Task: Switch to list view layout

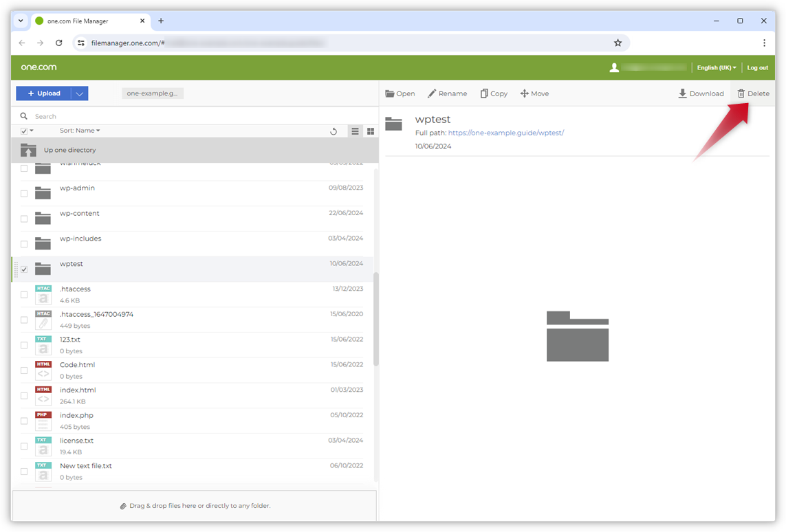Action: coord(355,131)
